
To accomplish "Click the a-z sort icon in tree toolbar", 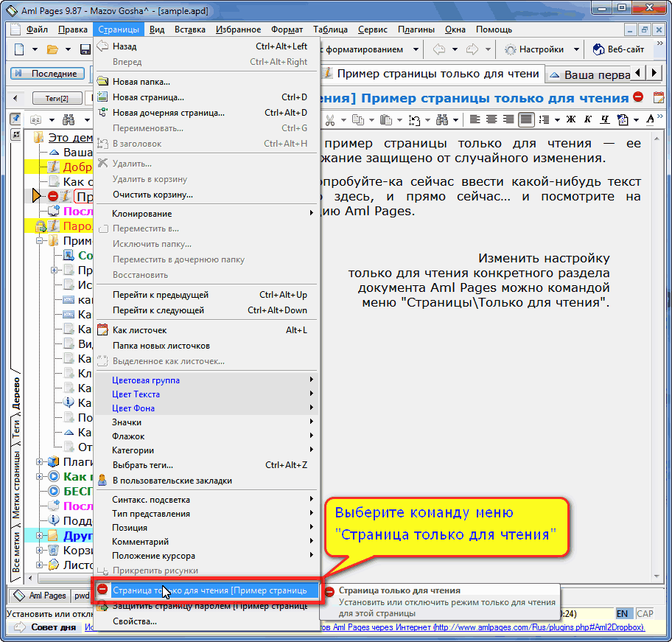I will [35, 120].
